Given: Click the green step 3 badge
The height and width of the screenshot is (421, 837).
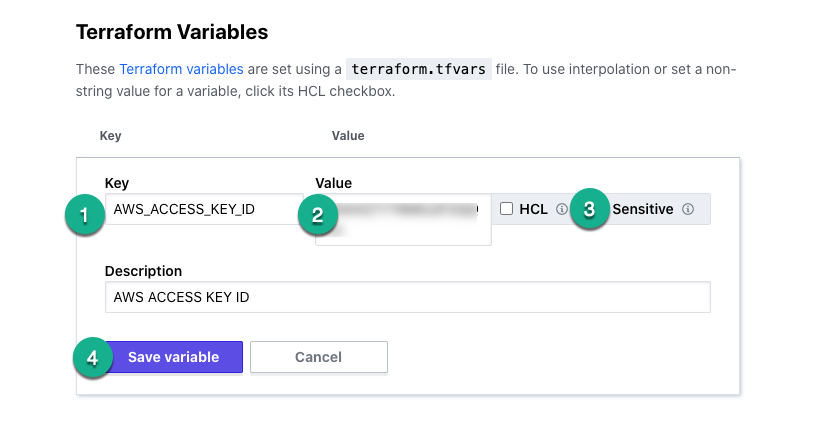Looking at the screenshot, I should pos(590,209).
